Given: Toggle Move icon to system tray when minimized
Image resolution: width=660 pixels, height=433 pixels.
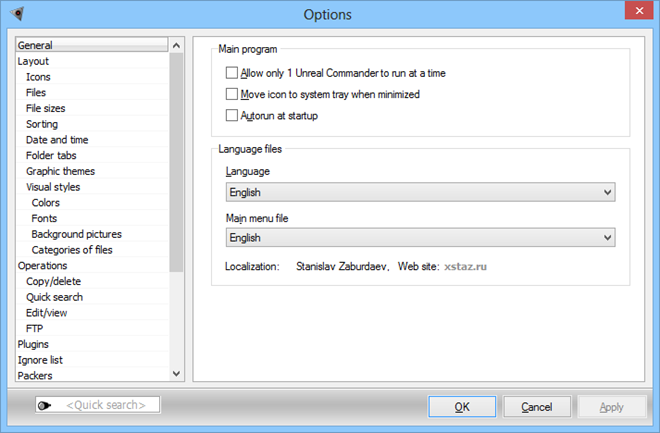Looking at the screenshot, I should point(232,94).
